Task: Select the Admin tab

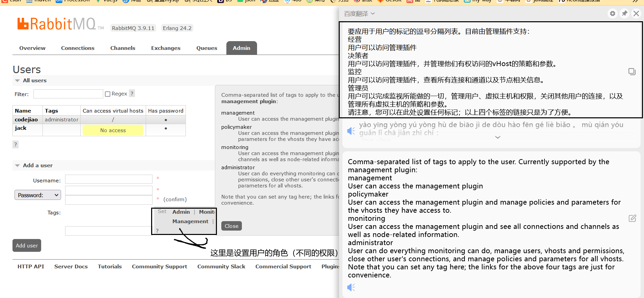Action: [242, 48]
